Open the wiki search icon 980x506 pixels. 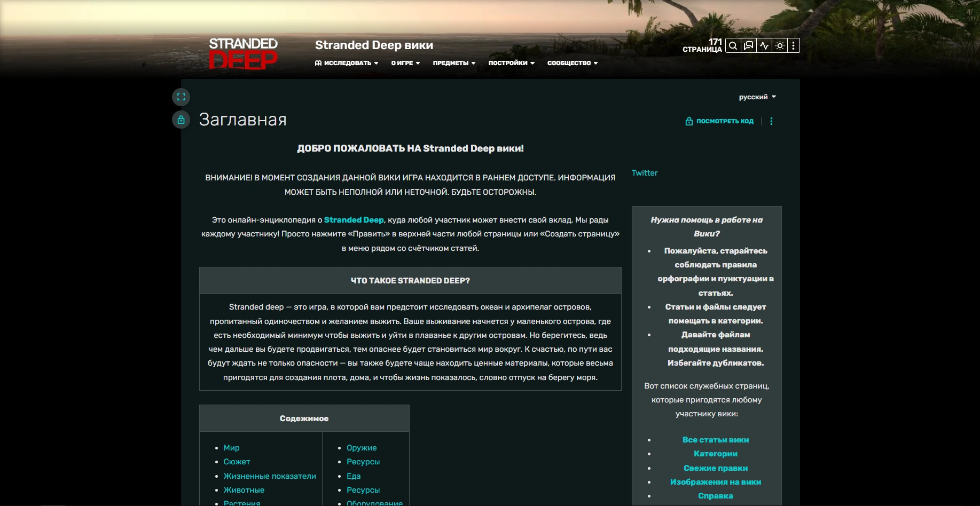(733, 46)
